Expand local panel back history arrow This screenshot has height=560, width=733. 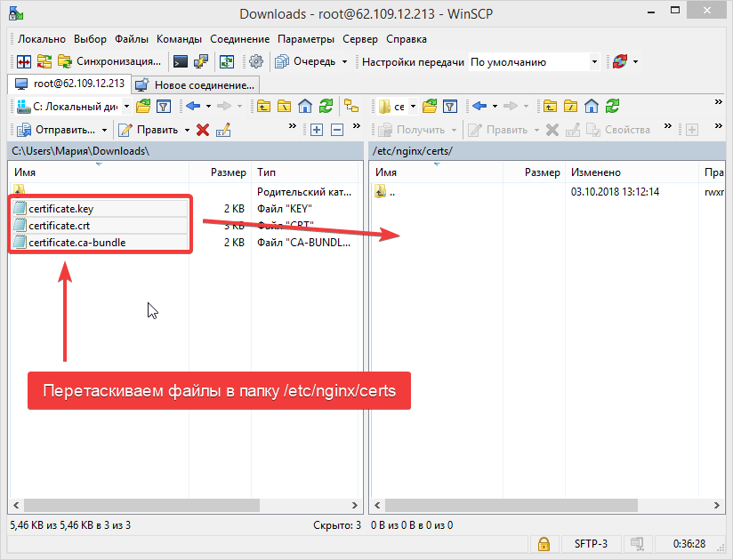pos(208,107)
